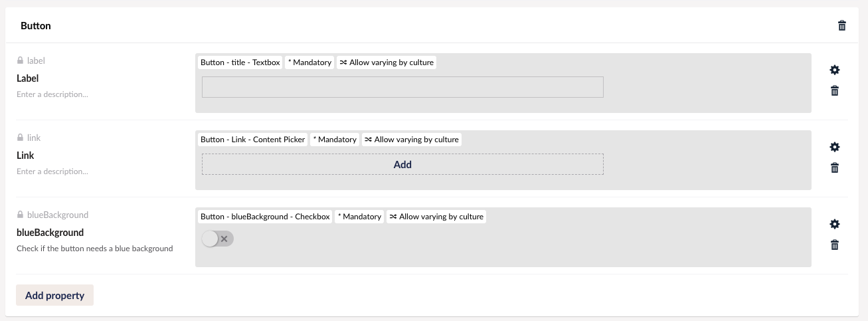Toggle the blueBackground checkbox switch

click(x=218, y=239)
